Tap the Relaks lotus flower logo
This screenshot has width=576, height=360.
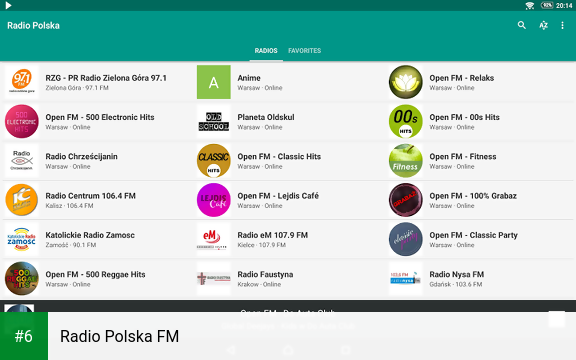tap(406, 82)
